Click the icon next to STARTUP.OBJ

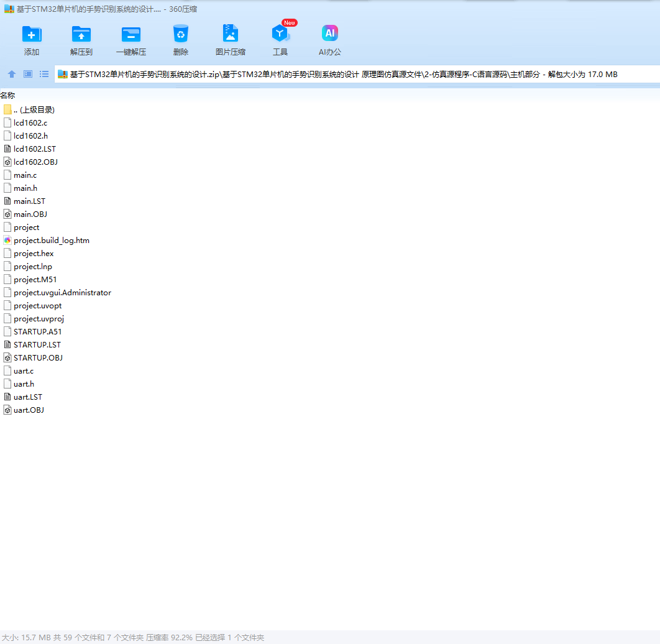pyautogui.click(x=7, y=358)
